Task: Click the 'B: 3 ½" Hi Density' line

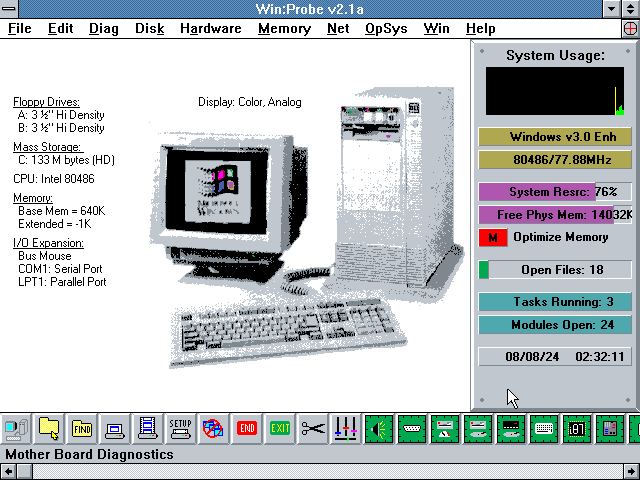Action: [61, 128]
